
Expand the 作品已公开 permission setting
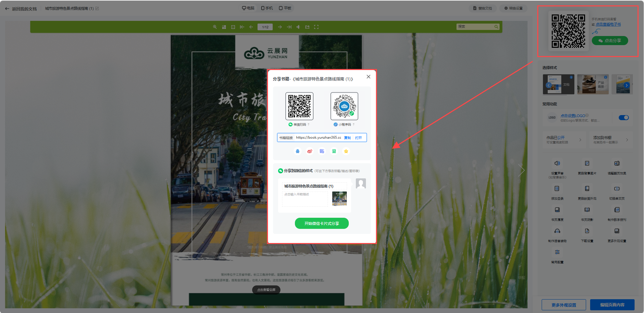pos(564,140)
